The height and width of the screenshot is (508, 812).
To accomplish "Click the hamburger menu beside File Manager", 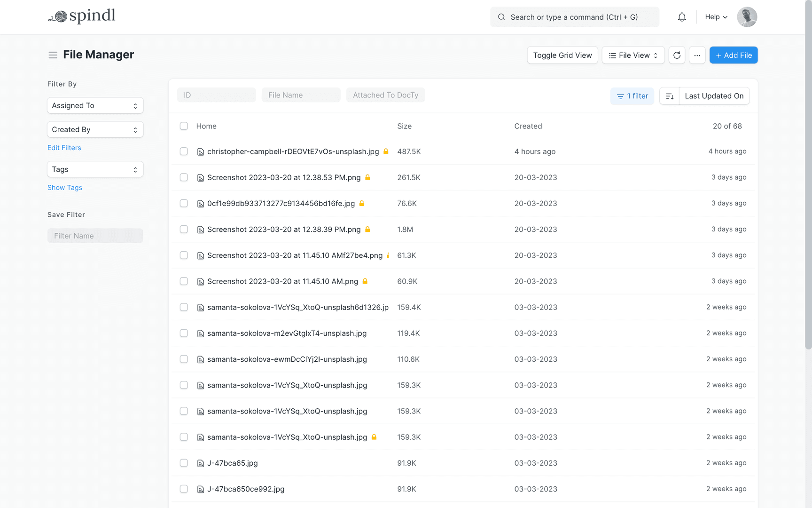I will [53, 55].
